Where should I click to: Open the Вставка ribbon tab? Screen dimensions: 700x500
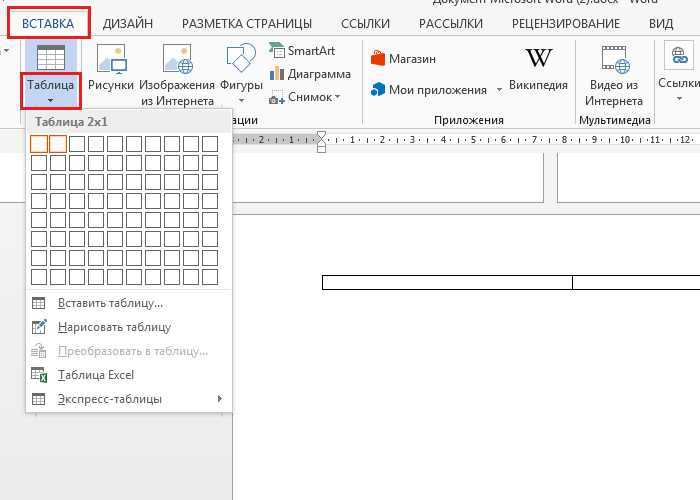[x=48, y=23]
